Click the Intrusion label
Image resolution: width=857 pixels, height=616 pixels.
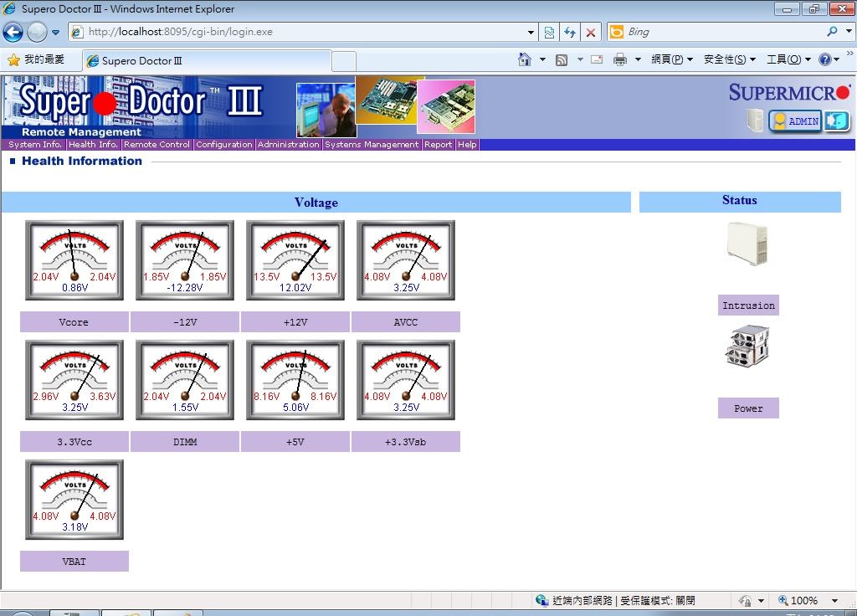point(748,305)
